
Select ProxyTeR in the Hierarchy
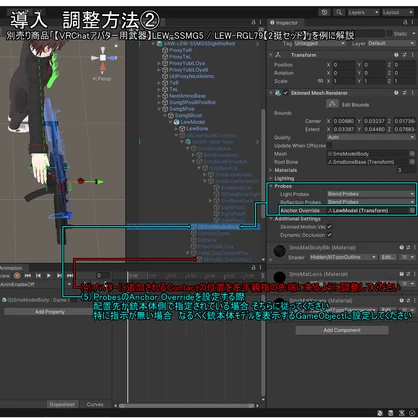(x=180, y=50)
